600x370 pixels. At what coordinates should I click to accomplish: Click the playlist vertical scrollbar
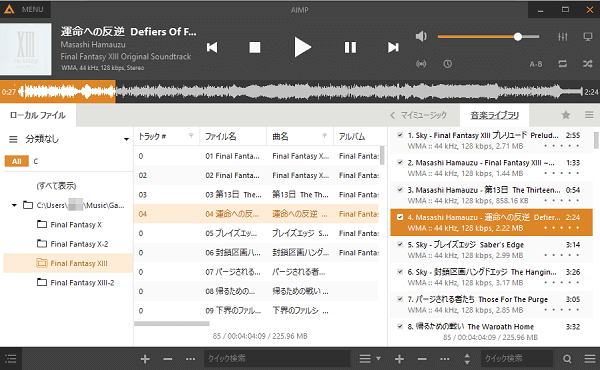[596, 140]
